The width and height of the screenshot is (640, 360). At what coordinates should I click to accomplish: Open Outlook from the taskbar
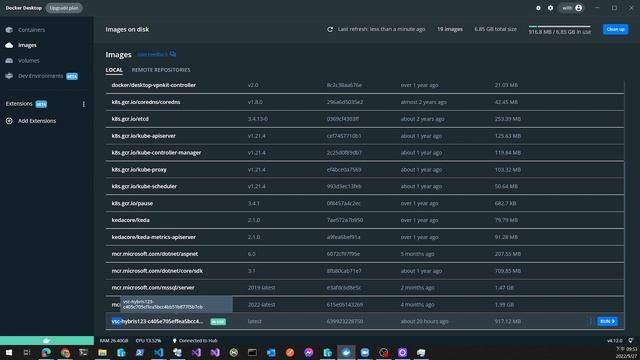point(271,352)
